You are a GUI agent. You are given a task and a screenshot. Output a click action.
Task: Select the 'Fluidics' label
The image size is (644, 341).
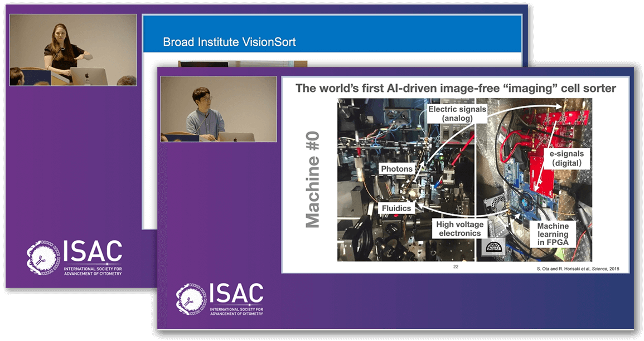click(396, 208)
